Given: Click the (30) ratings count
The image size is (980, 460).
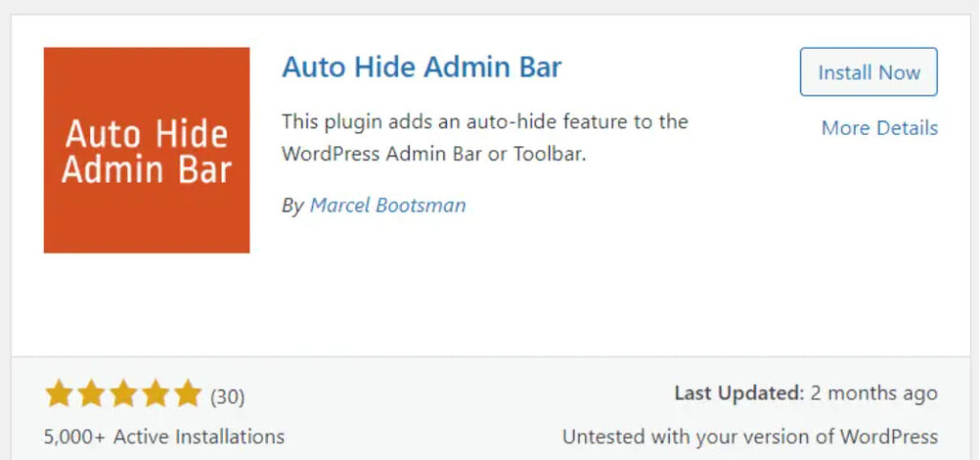Looking at the screenshot, I should 228,397.
